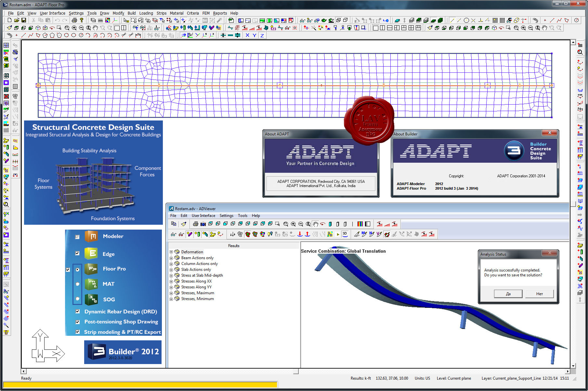Expand the Column Actions only node

click(x=171, y=264)
